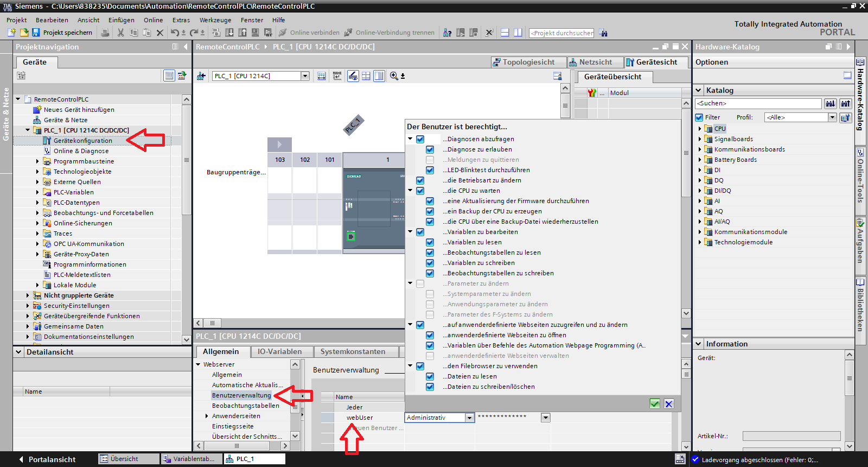Search upward in hardware catalog
This screenshot has width=868, height=467.
[845, 103]
